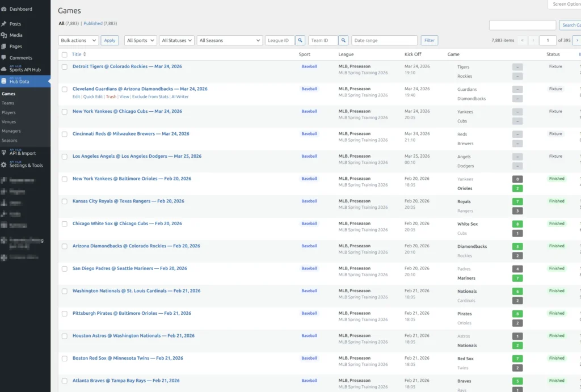Click the League ID search magnifier button
This screenshot has height=392, width=581.
[300, 40]
